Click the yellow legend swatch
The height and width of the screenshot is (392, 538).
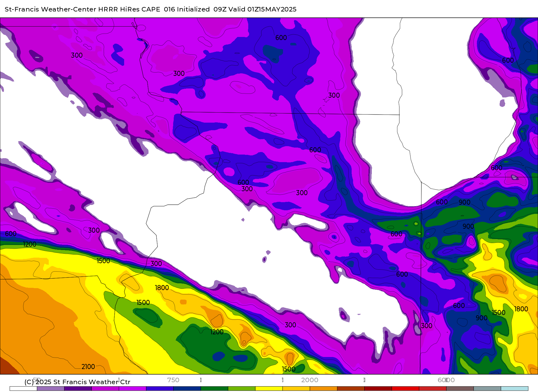(x=269, y=389)
